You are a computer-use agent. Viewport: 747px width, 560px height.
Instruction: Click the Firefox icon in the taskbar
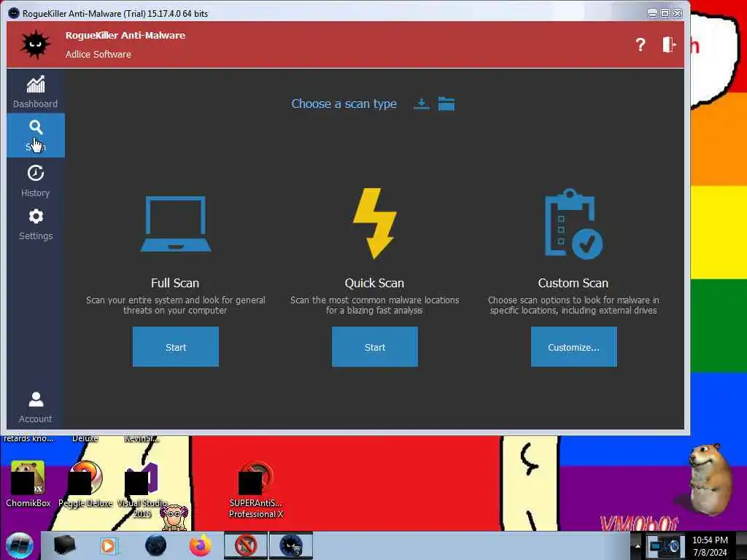point(201,545)
